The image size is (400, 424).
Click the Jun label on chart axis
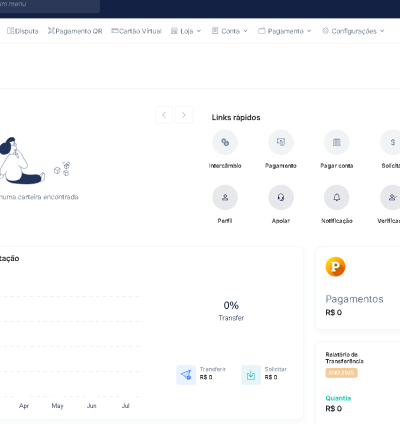(92, 406)
